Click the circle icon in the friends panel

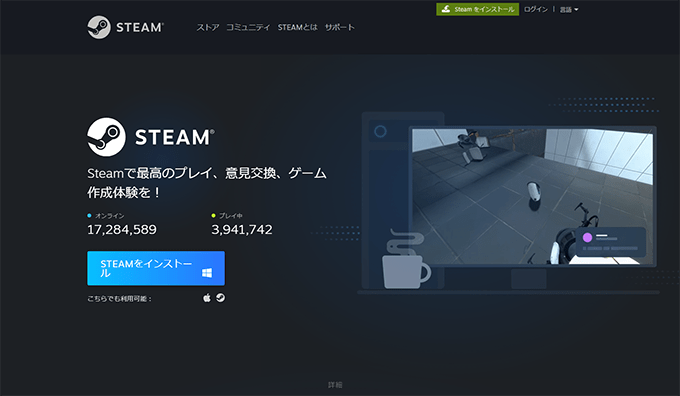pos(380,131)
